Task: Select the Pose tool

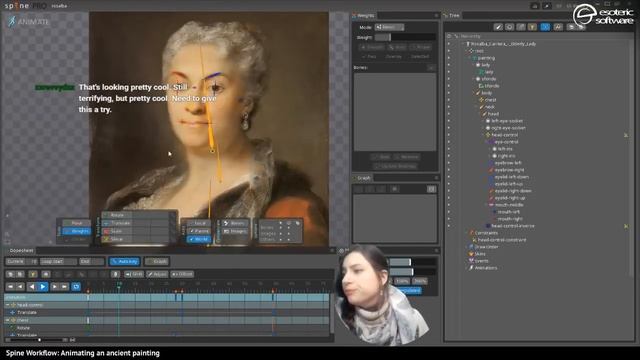Action: (x=77, y=223)
